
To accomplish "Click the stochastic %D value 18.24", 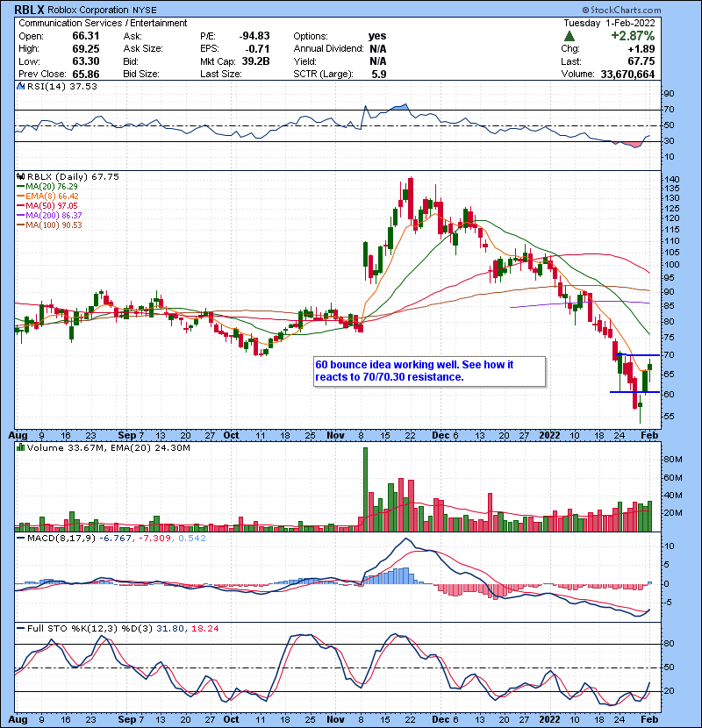I will (x=204, y=629).
